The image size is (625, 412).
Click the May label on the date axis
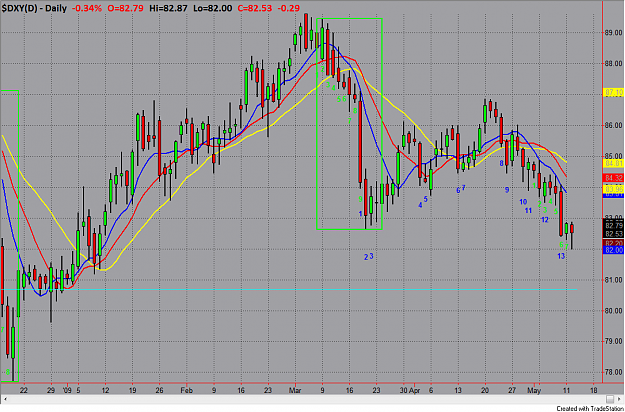pos(533,391)
